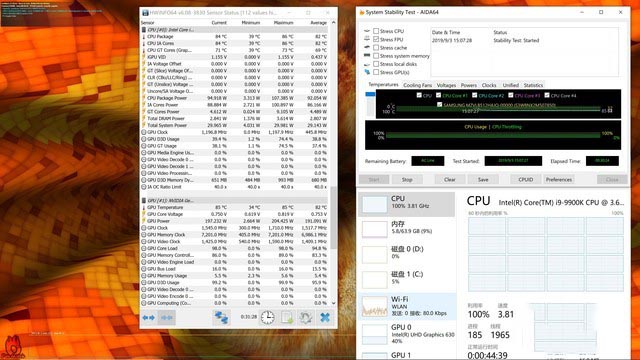640x360 pixels.
Task: Select the 内存 memory graph thumbnail
Action: [375, 229]
